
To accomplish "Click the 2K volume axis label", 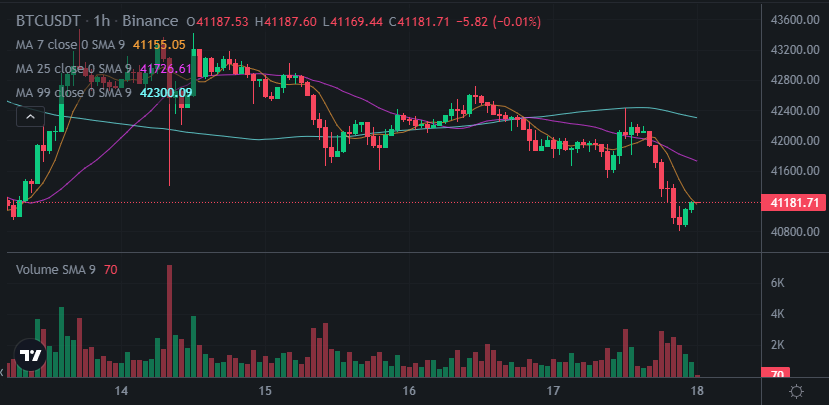I will coord(778,345).
